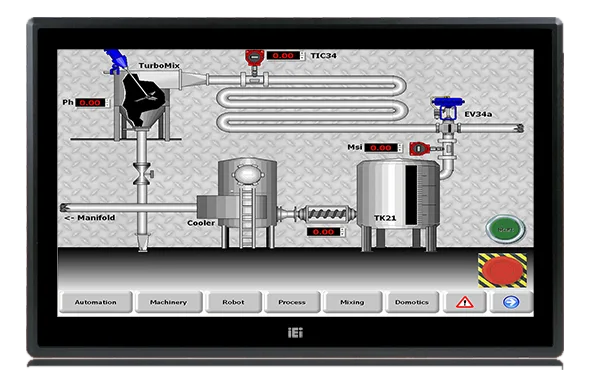This screenshot has height=387, width=590.
Task: Open the Robot page
Action: coord(233,302)
